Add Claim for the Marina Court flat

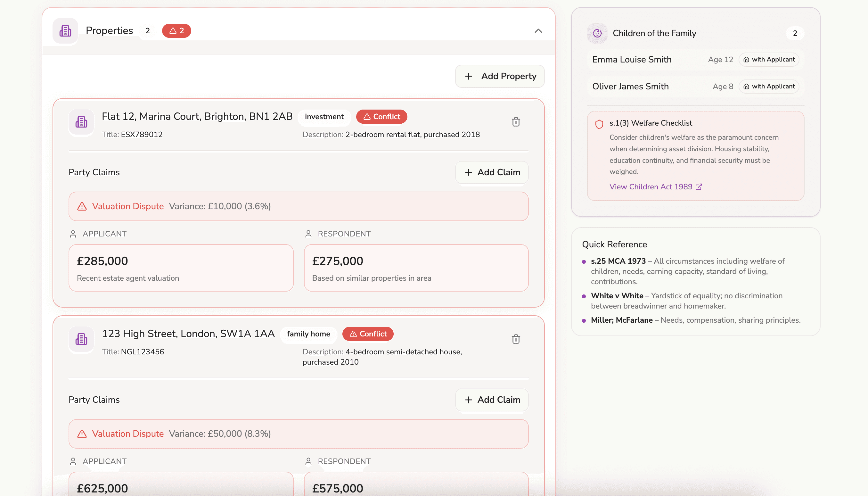coord(492,172)
